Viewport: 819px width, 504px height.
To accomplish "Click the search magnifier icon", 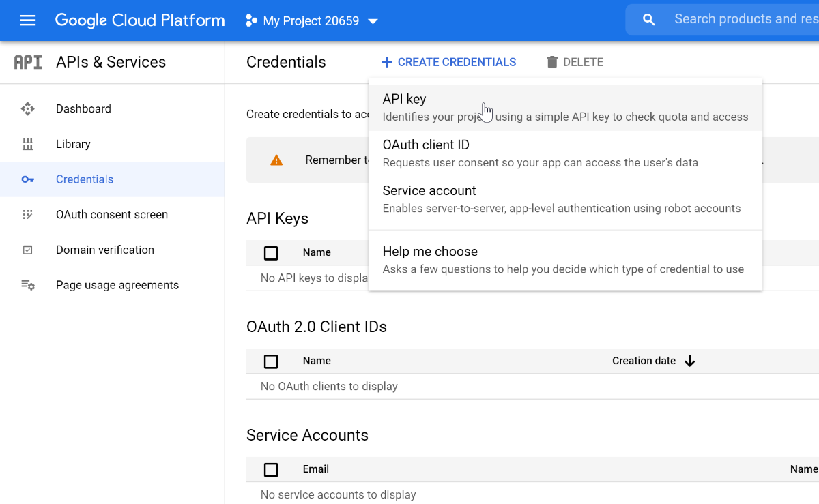I will (x=649, y=20).
